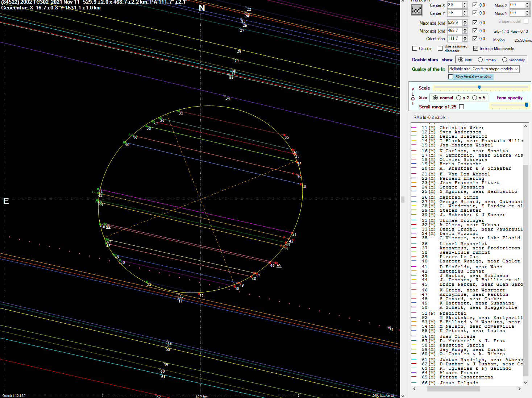Select normal plot size
The height and width of the screenshot is (398, 532).
click(x=435, y=98)
